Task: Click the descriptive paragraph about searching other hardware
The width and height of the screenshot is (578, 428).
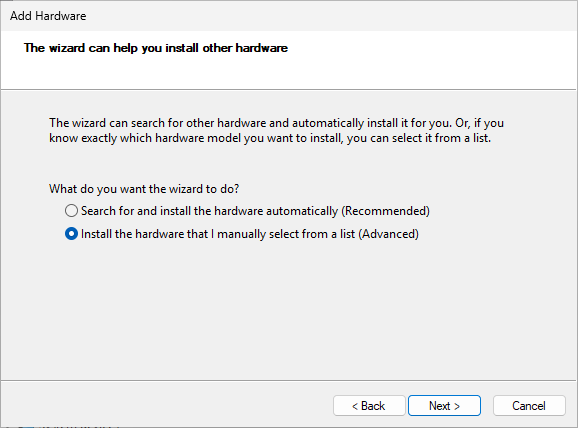Action: tap(276, 131)
